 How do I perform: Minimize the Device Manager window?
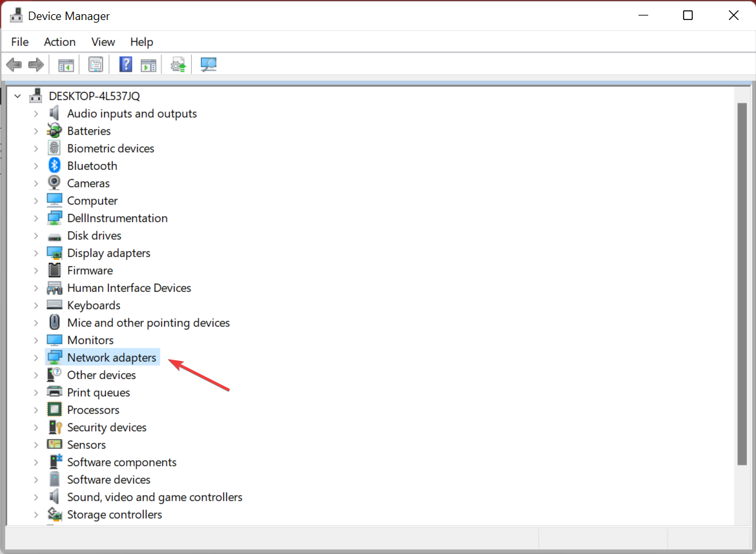point(643,15)
